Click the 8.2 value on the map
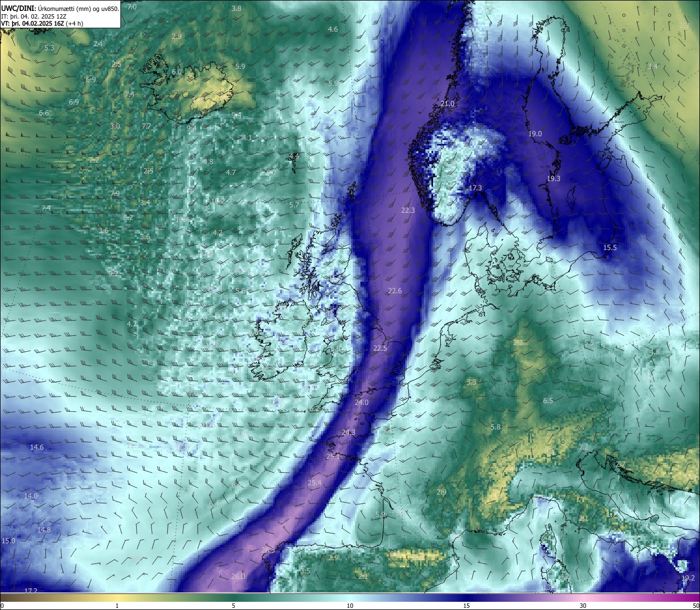The height and width of the screenshot is (610, 700). 128,217
